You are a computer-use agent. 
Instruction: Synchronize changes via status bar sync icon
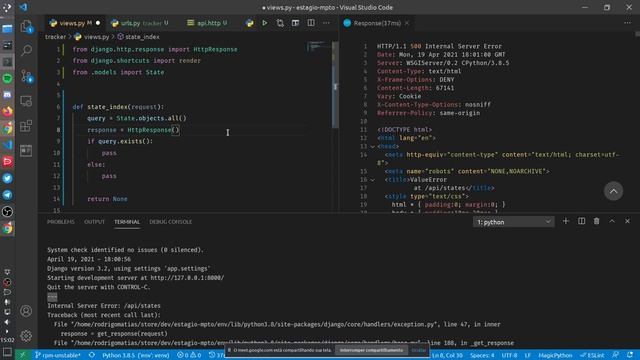click(92, 355)
